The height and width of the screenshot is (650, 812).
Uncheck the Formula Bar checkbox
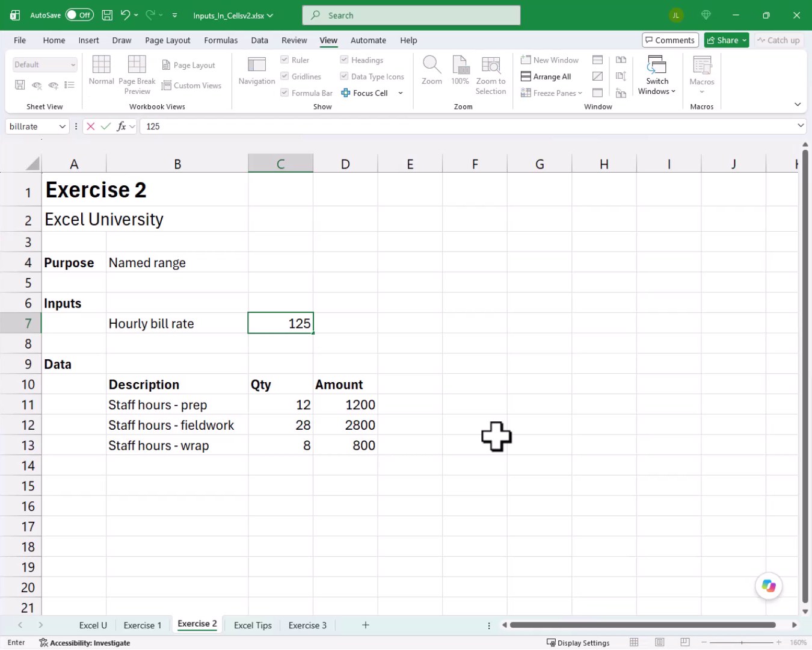click(285, 93)
